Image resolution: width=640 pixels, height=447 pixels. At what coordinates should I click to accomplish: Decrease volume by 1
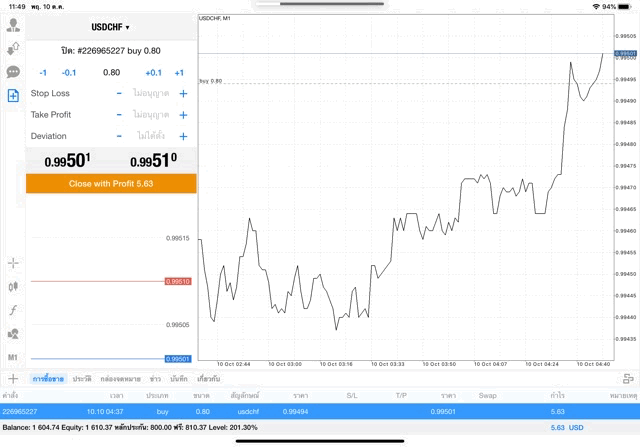[x=43, y=73]
